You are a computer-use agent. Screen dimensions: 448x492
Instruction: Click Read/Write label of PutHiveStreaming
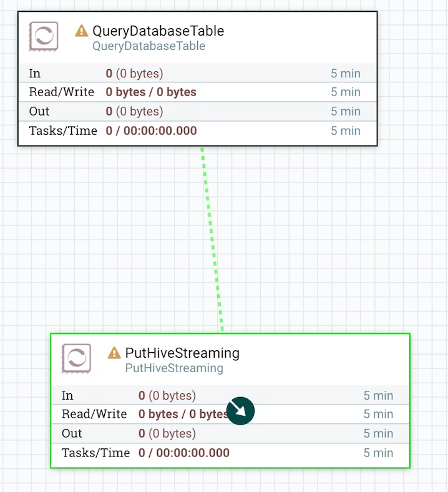coord(94,414)
